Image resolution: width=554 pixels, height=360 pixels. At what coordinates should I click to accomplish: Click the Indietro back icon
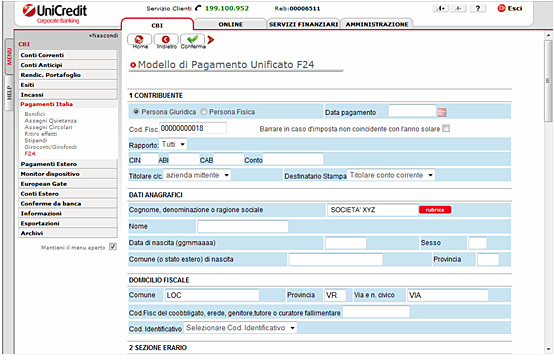click(x=166, y=40)
